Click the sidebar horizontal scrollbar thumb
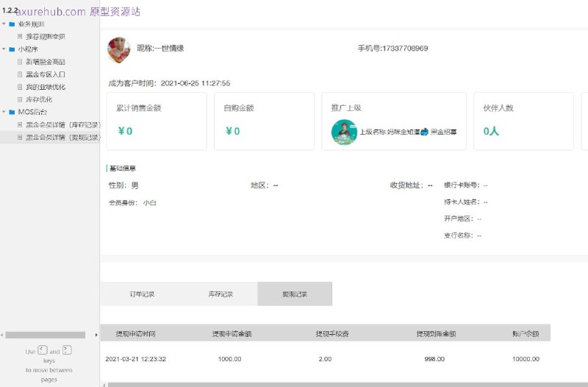 point(46,335)
